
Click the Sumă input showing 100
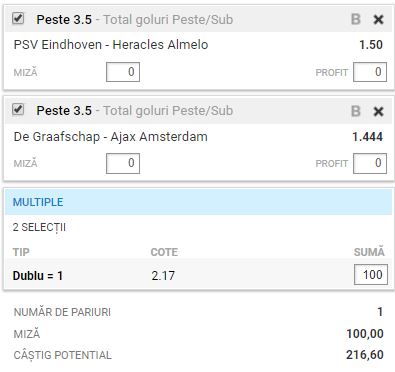[371, 275]
